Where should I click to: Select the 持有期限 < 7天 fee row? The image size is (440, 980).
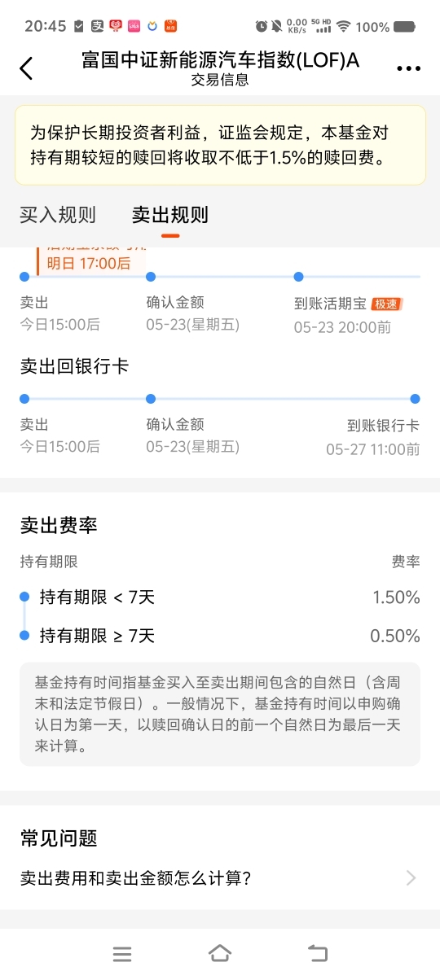click(x=220, y=597)
